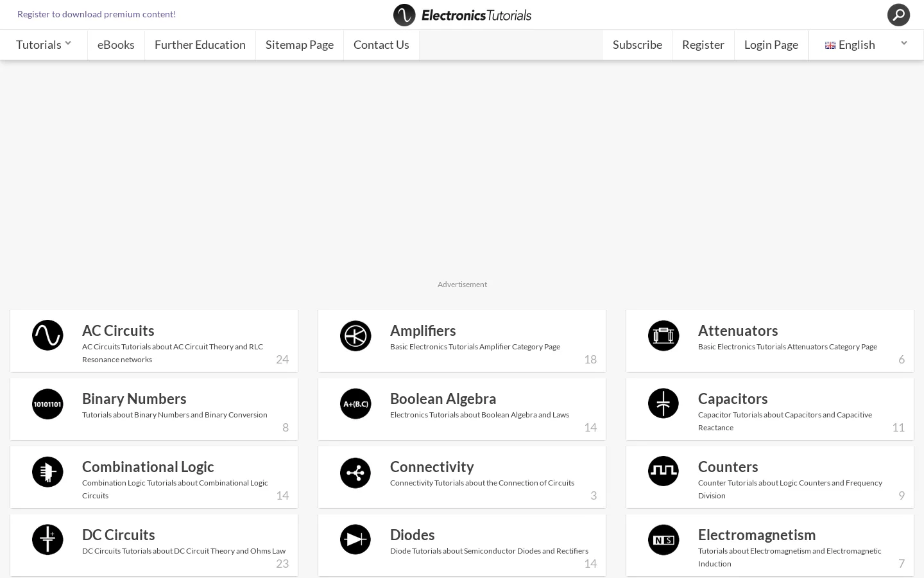Click the Subscribe link
924x578 pixels.
(x=637, y=45)
